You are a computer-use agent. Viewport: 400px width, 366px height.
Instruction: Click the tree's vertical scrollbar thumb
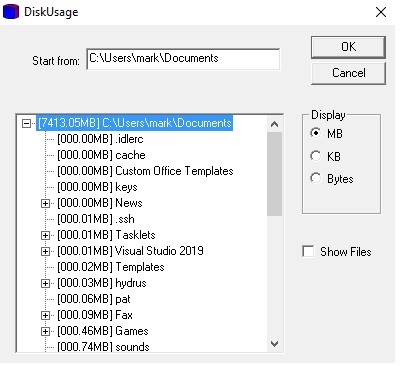[274, 174]
